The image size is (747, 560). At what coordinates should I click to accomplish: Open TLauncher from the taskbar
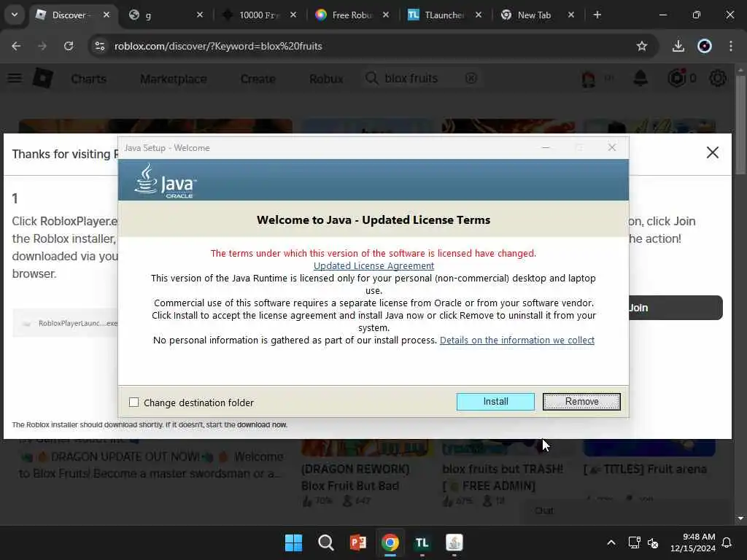point(422,542)
